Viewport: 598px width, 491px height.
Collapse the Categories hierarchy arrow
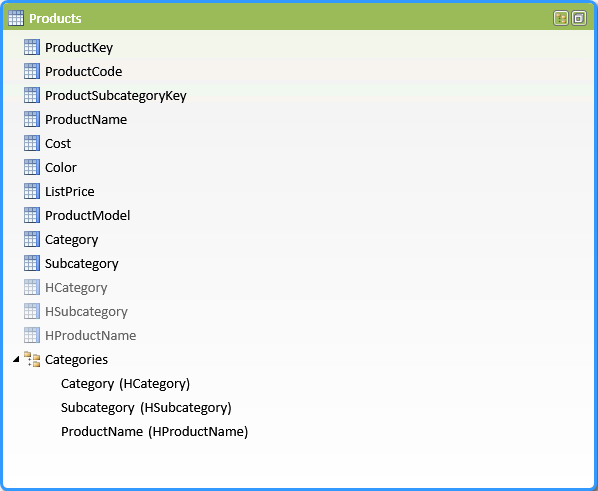[x=16, y=359]
